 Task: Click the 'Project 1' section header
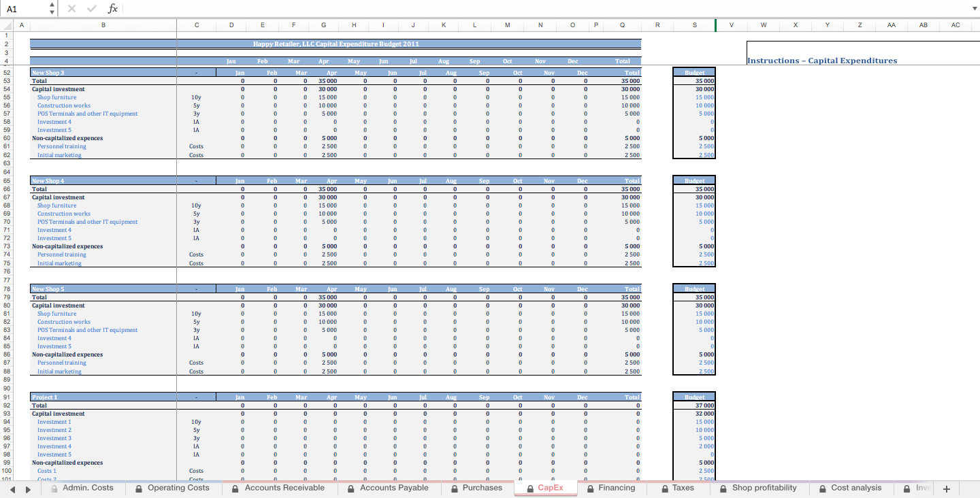pos(45,397)
